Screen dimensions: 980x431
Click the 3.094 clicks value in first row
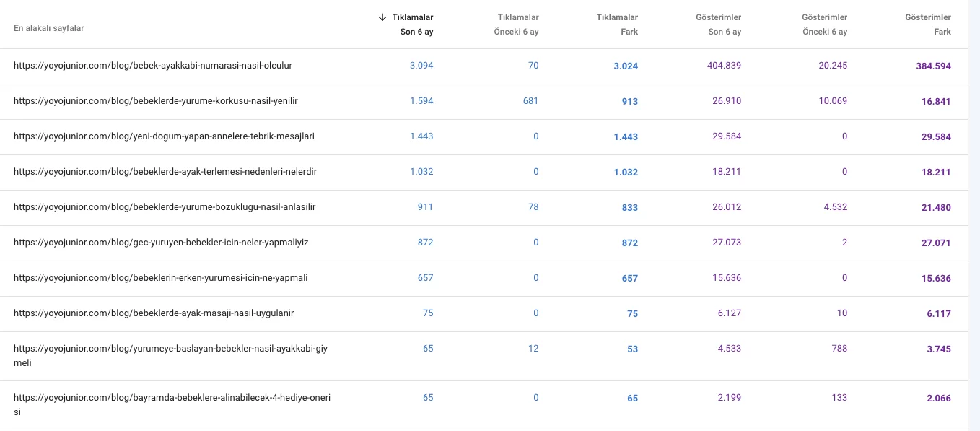[x=421, y=66]
